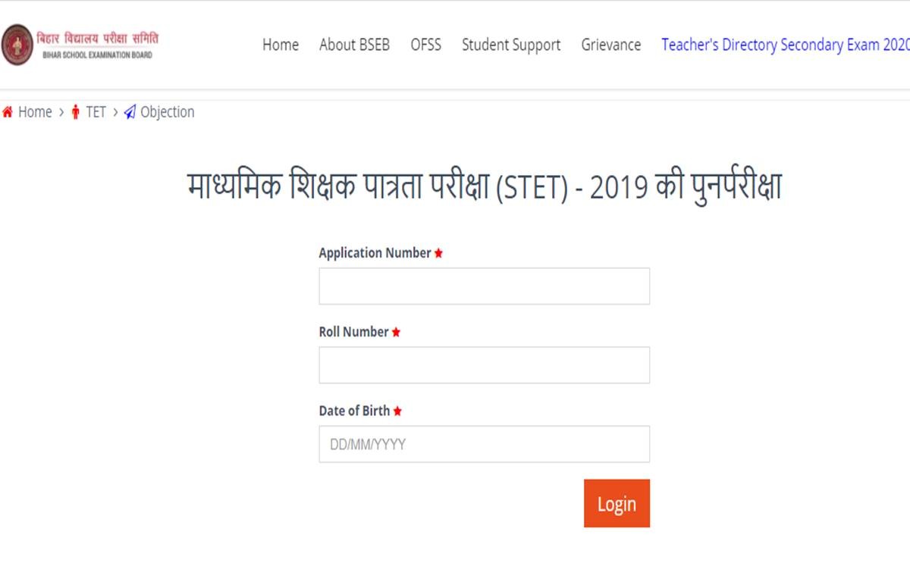This screenshot has height=588, width=910.
Task: Click the paper plane Objection icon
Action: (x=130, y=112)
